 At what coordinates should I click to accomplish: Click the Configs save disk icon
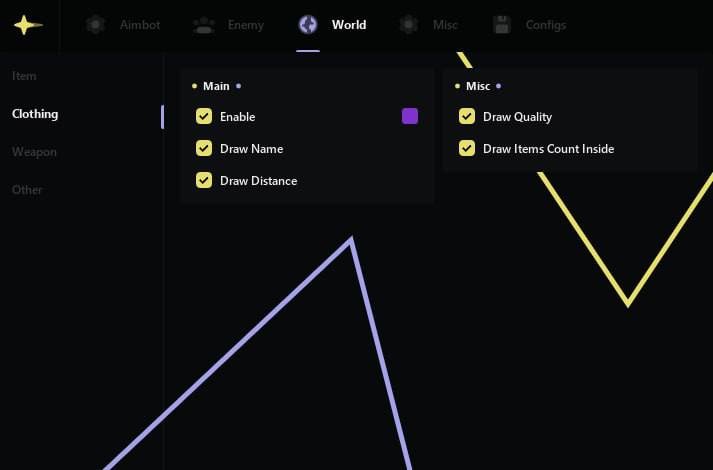503,25
